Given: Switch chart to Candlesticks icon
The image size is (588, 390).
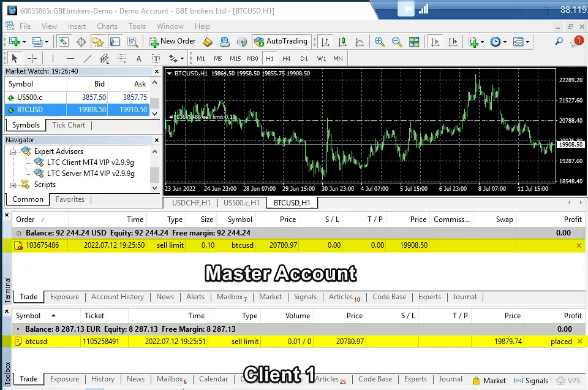Looking at the screenshot, I should pos(342,42).
